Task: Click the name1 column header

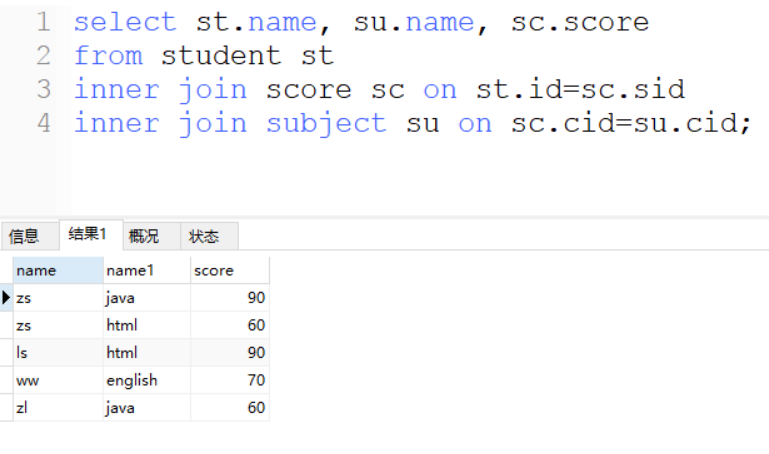Action: pyautogui.click(x=147, y=270)
